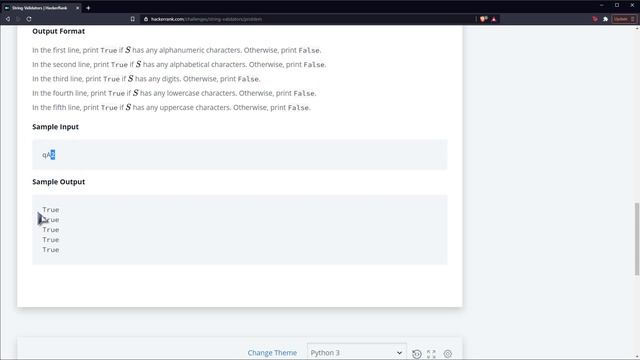Open the browser extensions puzzle icon
This screenshot has width=640, height=360.
[x=605, y=19]
